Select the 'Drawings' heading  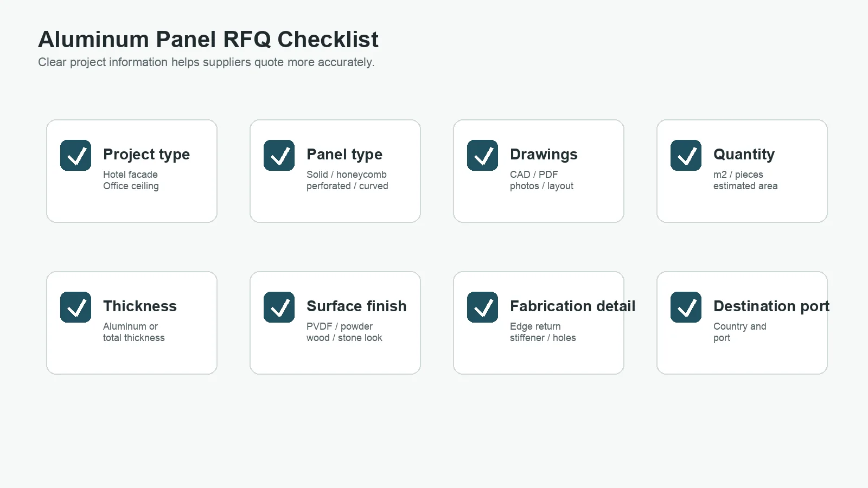[544, 155]
